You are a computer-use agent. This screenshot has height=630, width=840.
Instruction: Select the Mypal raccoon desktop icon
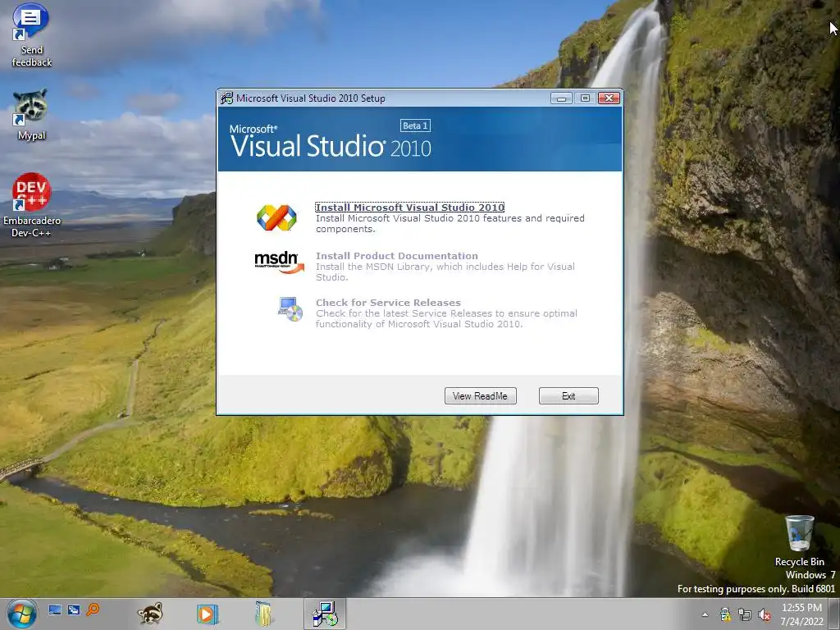pyautogui.click(x=31, y=115)
